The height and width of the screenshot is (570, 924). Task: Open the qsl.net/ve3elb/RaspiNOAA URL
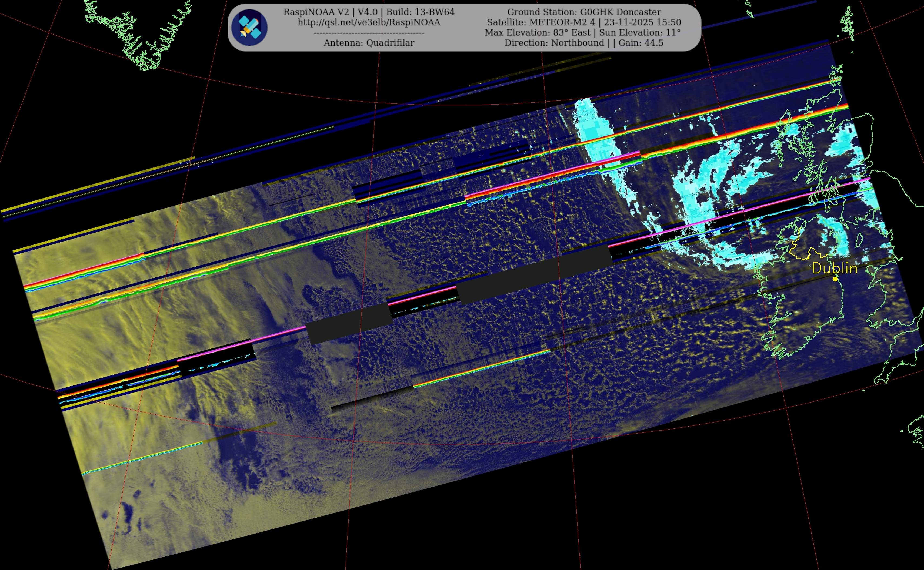(369, 22)
